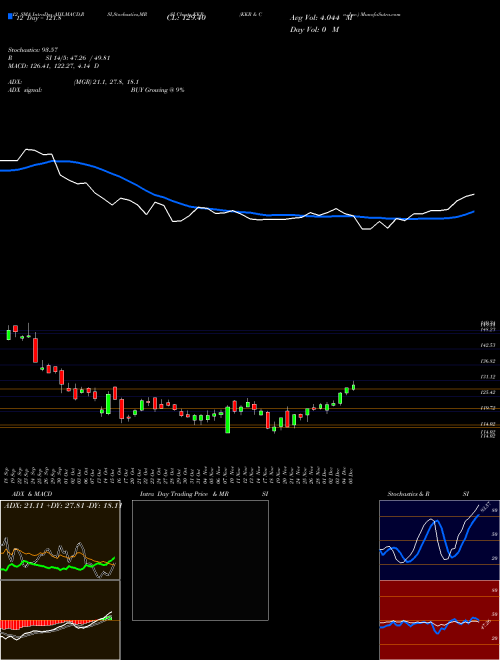Click the 'Intra Day Trading Price & MR SI' title
The width and height of the screenshot is (500, 660).
click(x=204, y=494)
